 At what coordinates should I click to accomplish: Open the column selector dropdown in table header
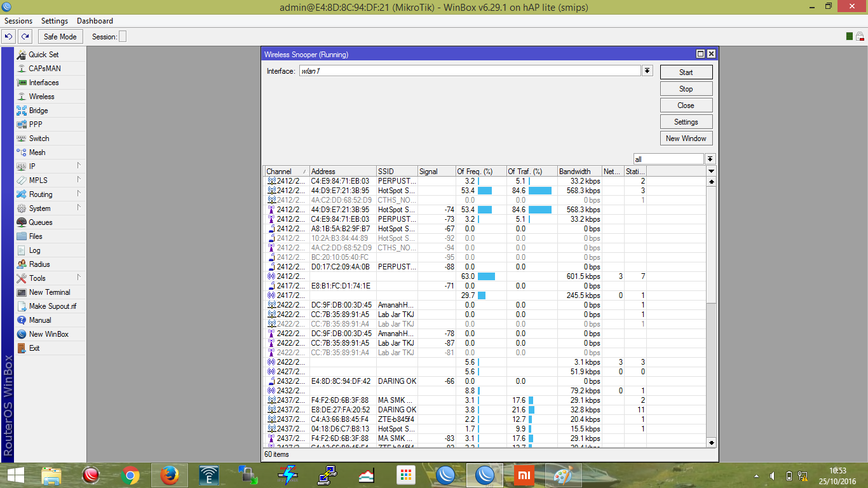tap(711, 172)
